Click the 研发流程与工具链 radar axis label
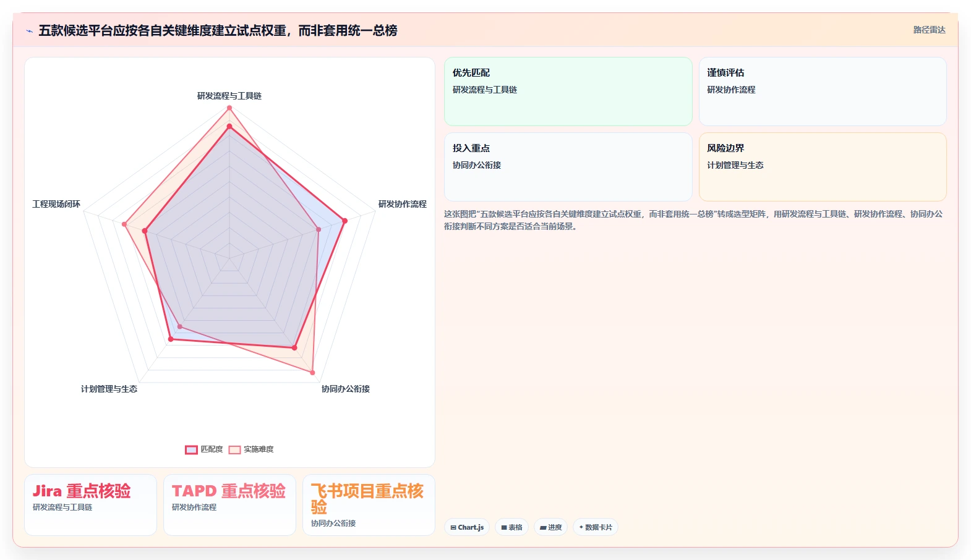The height and width of the screenshot is (560, 971). click(x=229, y=96)
